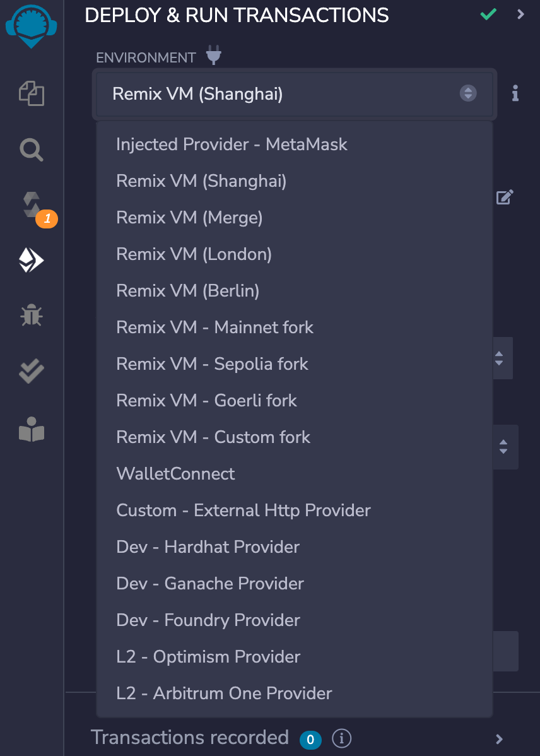
Task: Select L2 - Optimism Provider
Action: (x=295, y=657)
